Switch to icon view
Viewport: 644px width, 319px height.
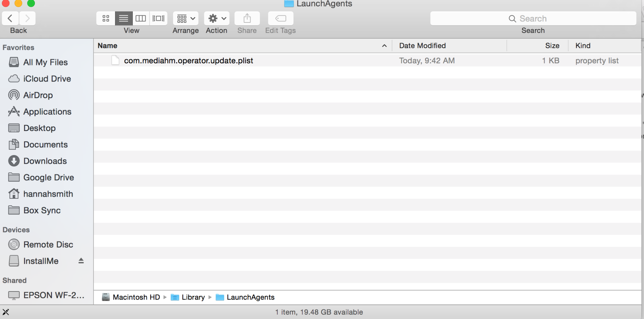point(106,18)
